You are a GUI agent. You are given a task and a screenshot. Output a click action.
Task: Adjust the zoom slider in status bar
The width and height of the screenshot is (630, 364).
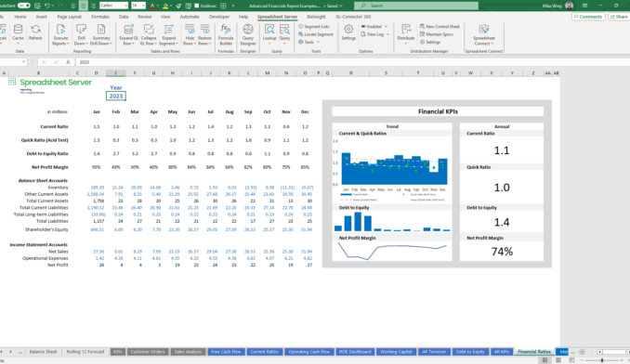pyautogui.click(x=602, y=360)
